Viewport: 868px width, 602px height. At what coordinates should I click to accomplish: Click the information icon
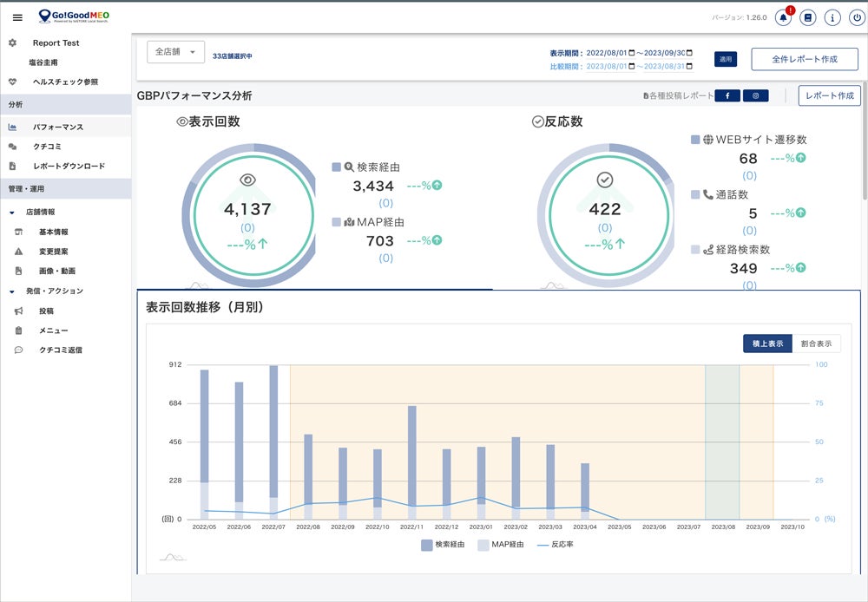(x=832, y=17)
